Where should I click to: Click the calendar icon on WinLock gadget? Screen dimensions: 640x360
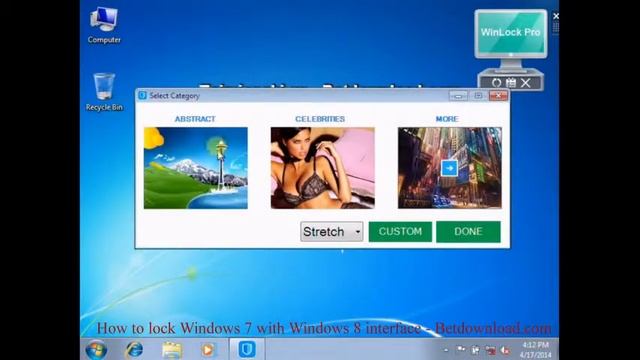[x=511, y=83]
